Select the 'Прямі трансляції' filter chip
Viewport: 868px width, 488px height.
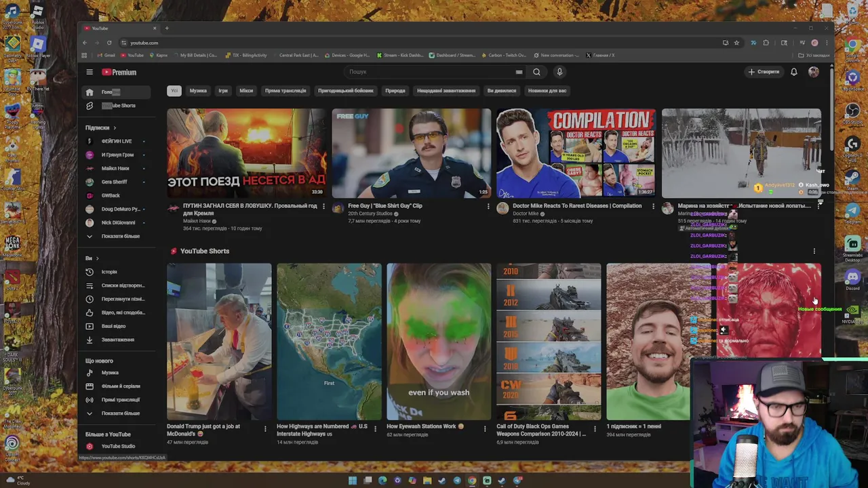tap(285, 91)
